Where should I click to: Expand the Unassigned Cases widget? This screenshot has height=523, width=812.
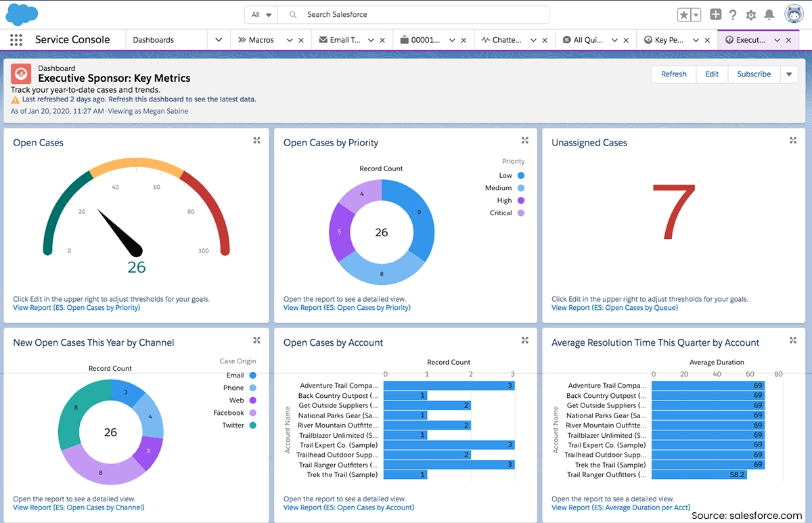(793, 140)
